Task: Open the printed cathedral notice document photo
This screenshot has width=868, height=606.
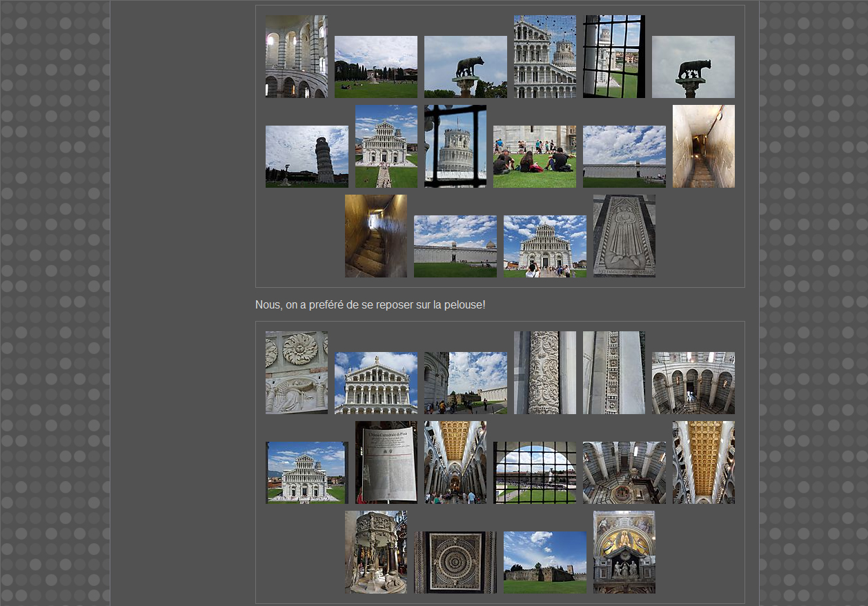Action: point(386,462)
